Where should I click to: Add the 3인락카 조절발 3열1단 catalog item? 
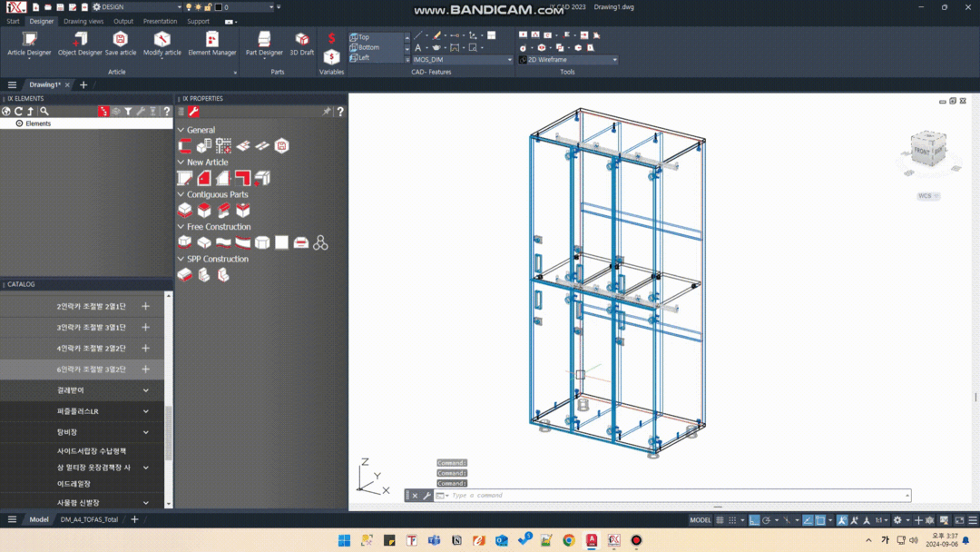(x=145, y=327)
